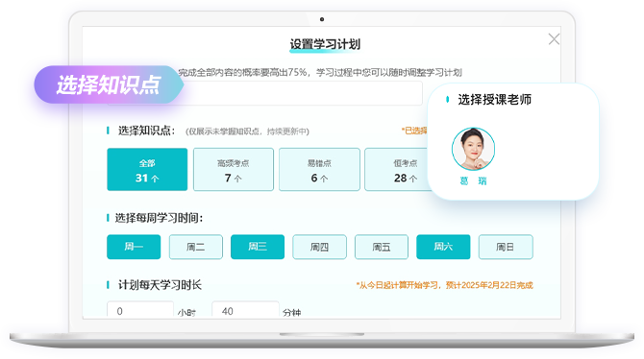Select the 全部 31个 knowledge point filter

[x=147, y=170]
